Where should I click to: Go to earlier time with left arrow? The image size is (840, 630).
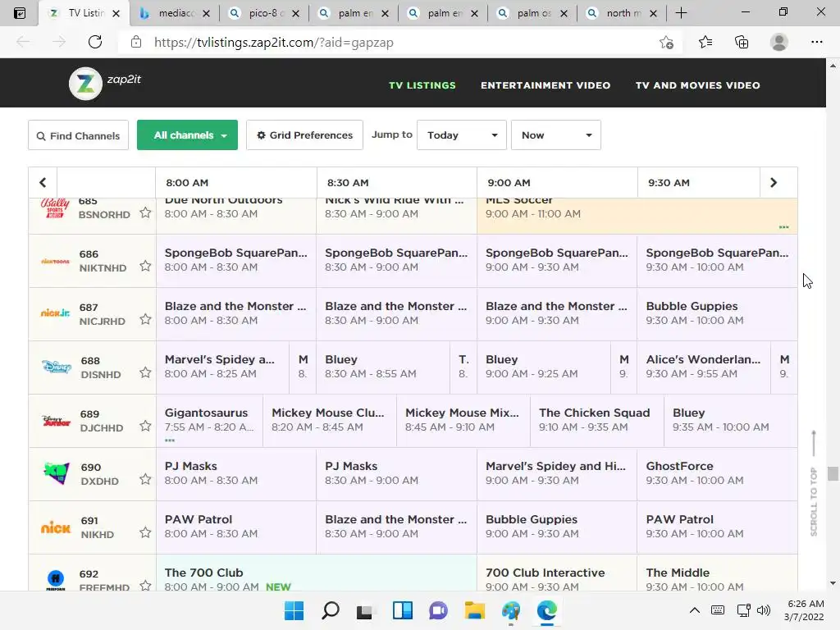tap(43, 183)
